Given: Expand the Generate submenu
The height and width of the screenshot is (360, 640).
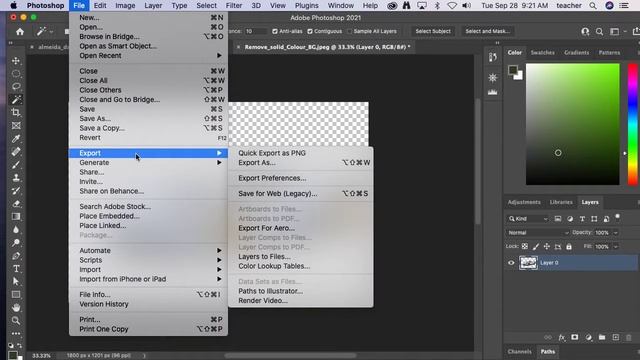Looking at the screenshot, I should [149, 162].
